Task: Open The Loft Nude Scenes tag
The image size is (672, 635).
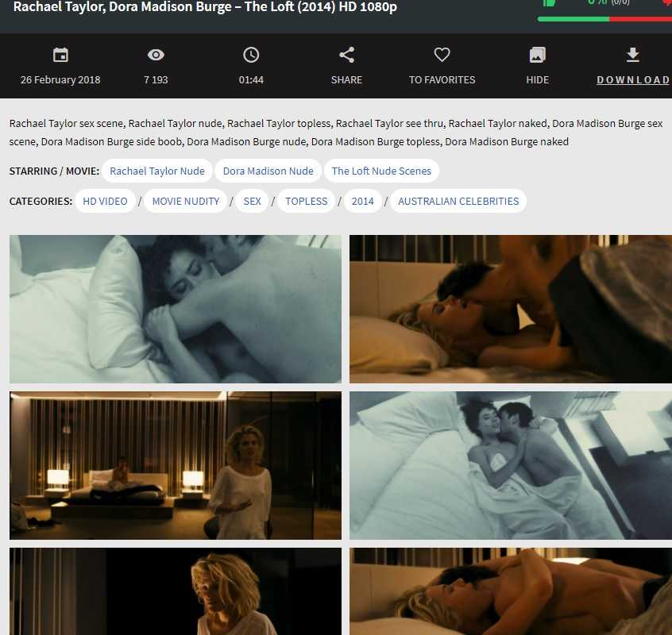Action: point(381,171)
